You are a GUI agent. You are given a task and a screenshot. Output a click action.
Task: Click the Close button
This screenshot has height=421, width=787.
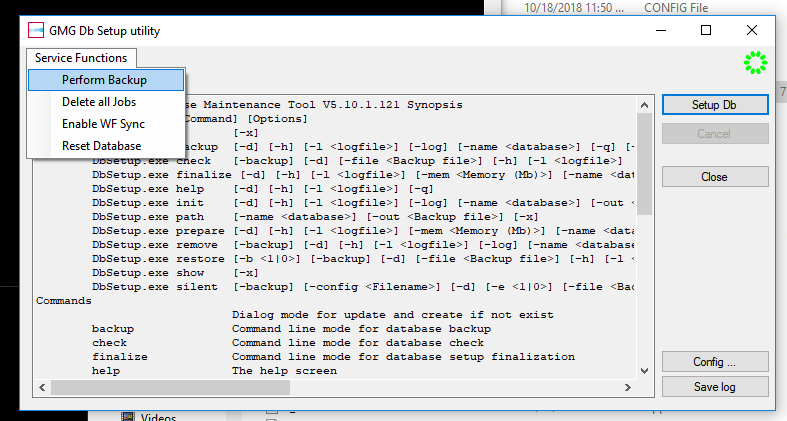coord(715,177)
